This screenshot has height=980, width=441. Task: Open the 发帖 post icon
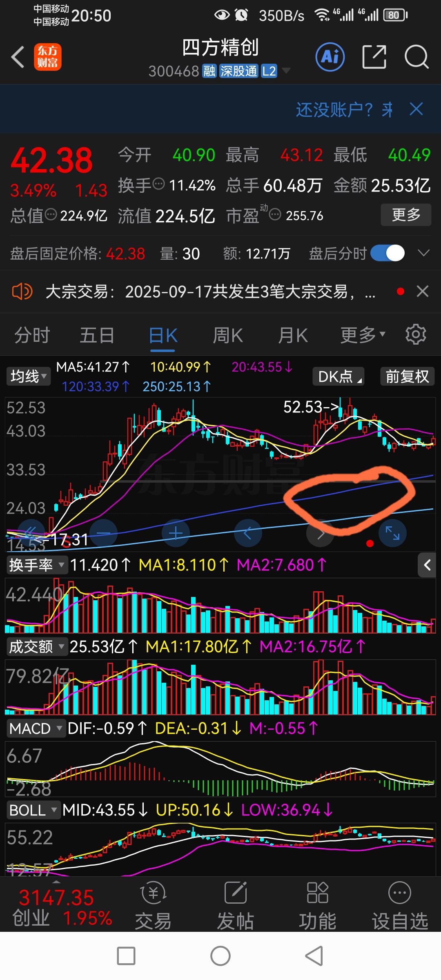[x=236, y=906]
